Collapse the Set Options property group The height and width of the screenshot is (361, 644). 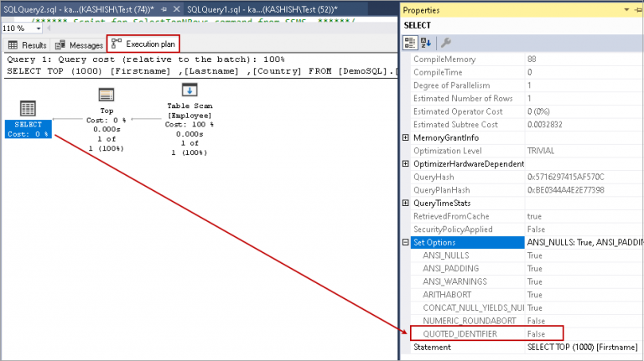click(406, 242)
